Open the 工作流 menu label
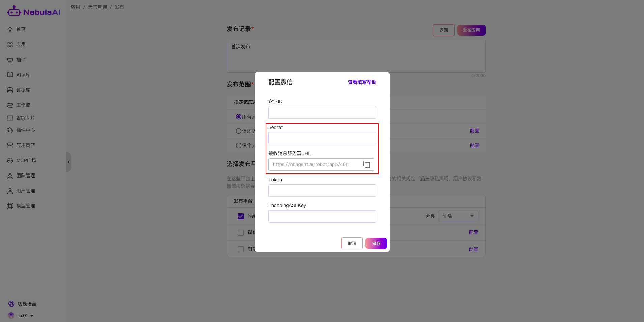 click(23, 105)
